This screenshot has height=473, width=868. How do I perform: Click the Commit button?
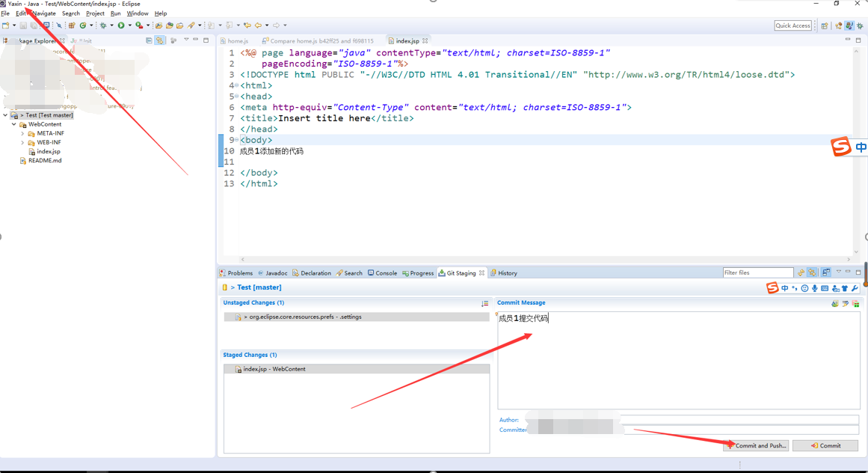825,445
